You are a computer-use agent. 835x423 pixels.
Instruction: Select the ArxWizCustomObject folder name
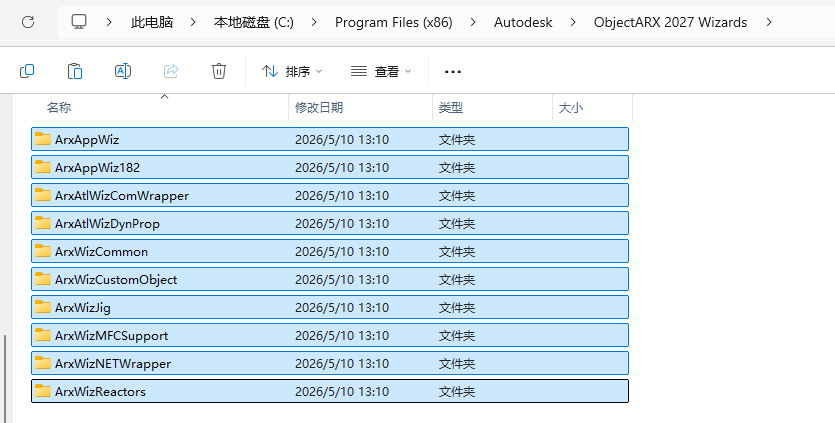click(x=116, y=280)
